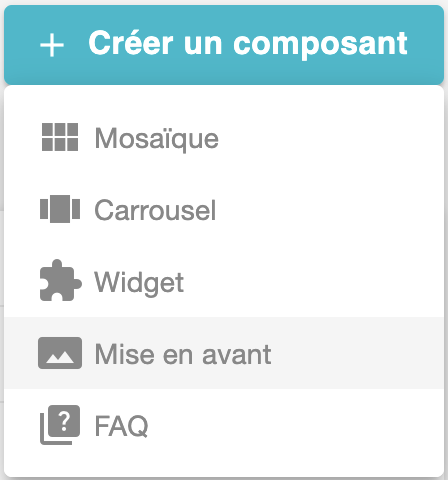Click the Carrousel slides icon

click(60, 209)
